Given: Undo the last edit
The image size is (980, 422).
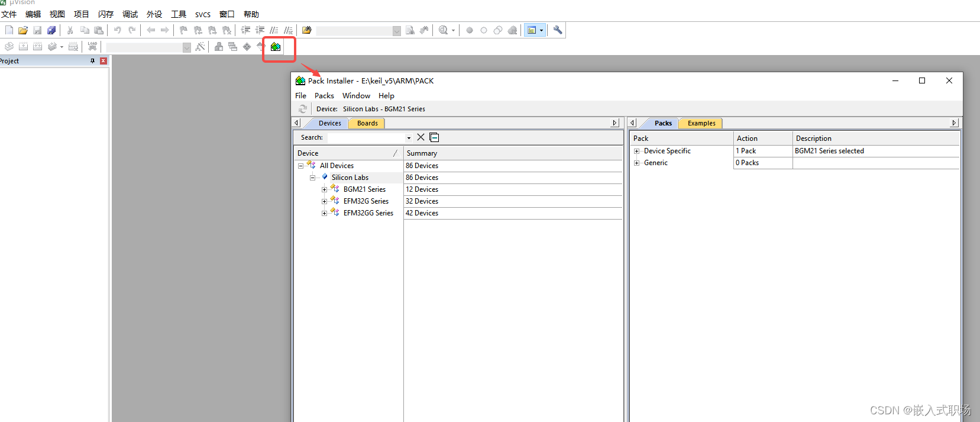Looking at the screenshot, I should (117, 30).
